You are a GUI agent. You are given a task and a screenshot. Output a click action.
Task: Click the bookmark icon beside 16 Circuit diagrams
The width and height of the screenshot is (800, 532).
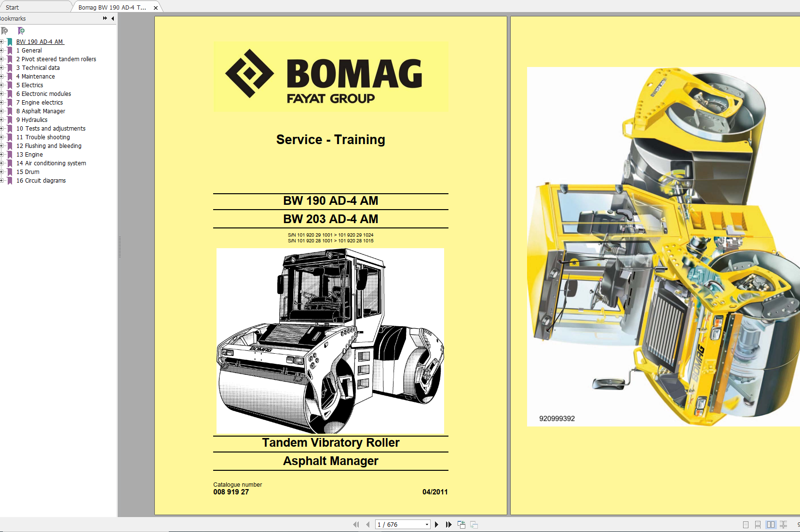click(x=10, y=181)
